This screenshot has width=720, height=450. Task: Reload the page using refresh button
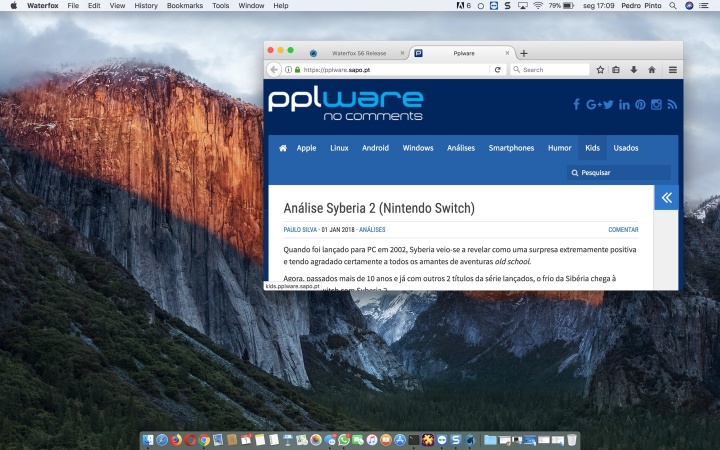click(497, 70)
